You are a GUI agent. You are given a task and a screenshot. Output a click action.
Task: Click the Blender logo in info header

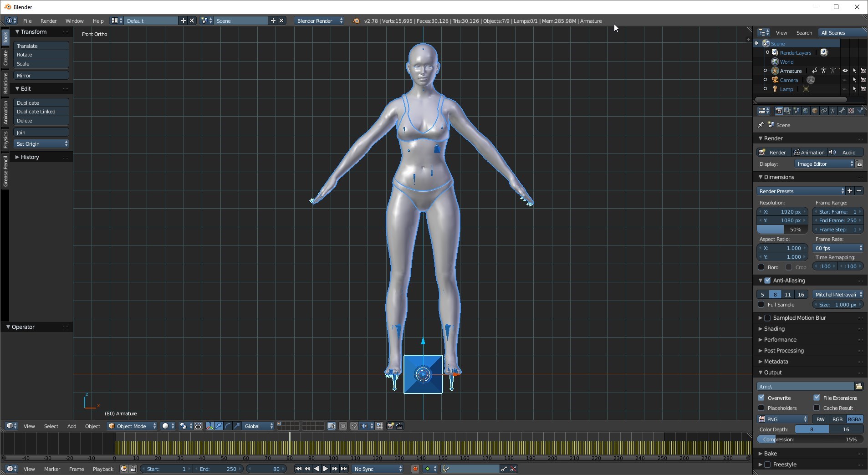pyautogui.click(x=356, y=21)
